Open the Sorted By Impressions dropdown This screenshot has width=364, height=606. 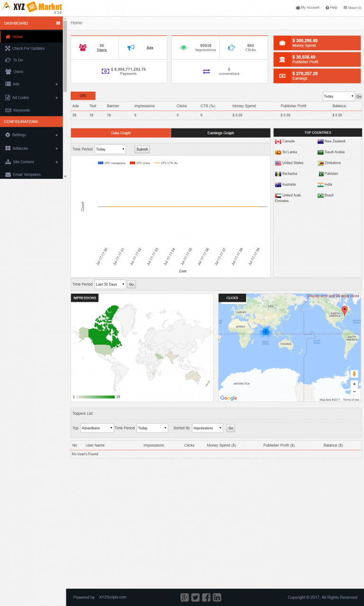pyautogui.click(x=208, y=428)
